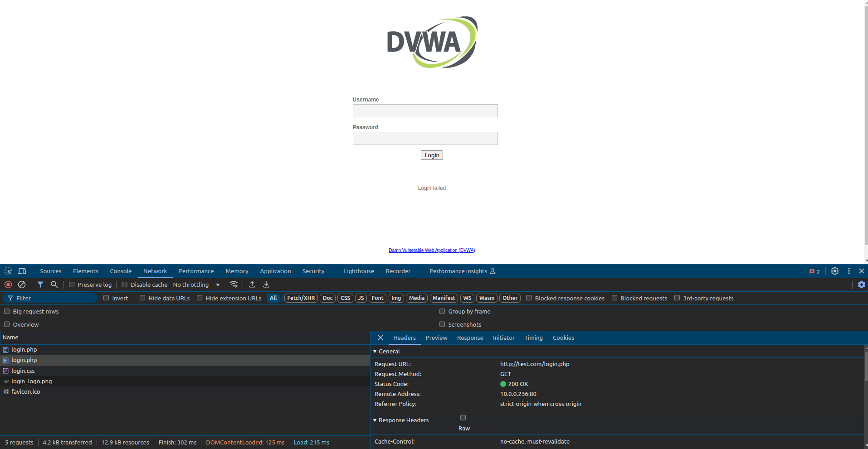Switch to the Sources tab
The image size is (868, 449).
(x=51, y=271)
